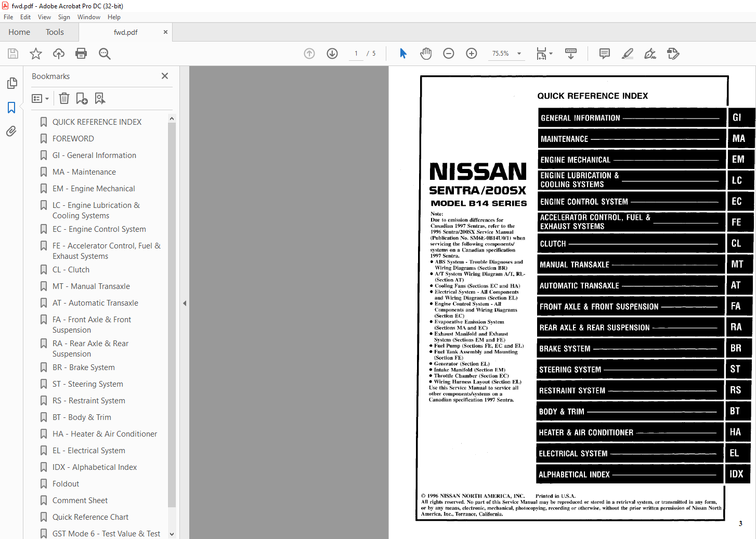
Task: Activate the Selection arrow tool
Action: 403,54
